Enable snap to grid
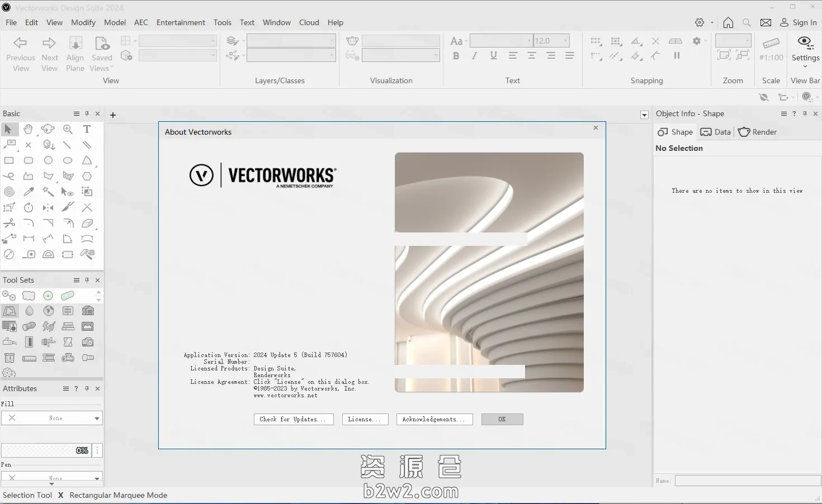 click(x=595, y=41)
